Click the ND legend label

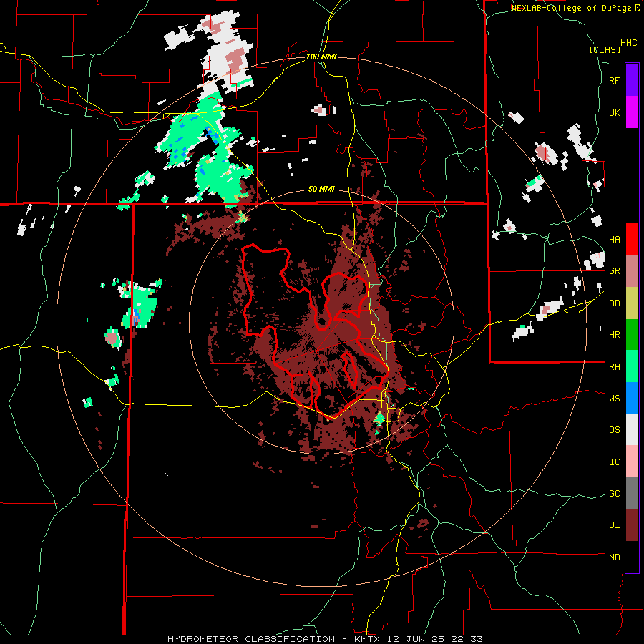614,557
